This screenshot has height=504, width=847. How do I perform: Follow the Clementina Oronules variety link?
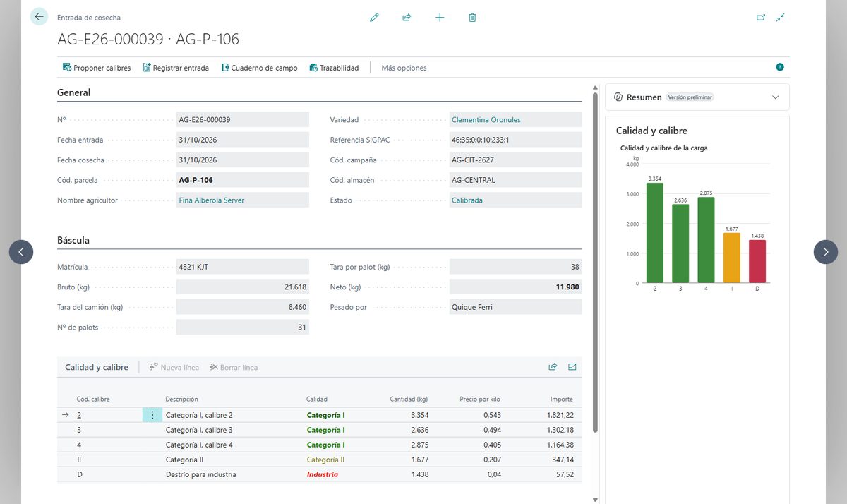pyautogui.click(x=486, y=120)
